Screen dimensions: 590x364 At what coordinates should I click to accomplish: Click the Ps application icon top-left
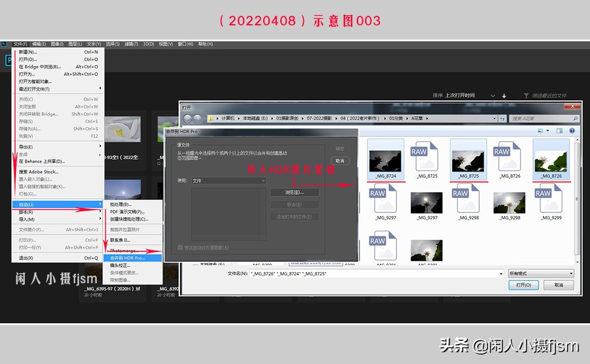click(x=5, y=44)
